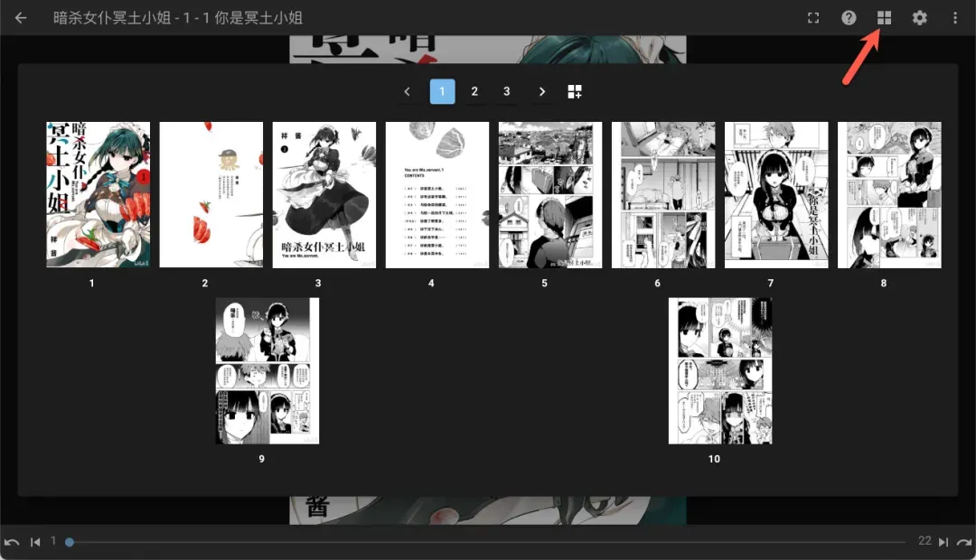
Task: Go to next thumbnail page chevron
Action: pyautogui.click(x=541, y=91)
